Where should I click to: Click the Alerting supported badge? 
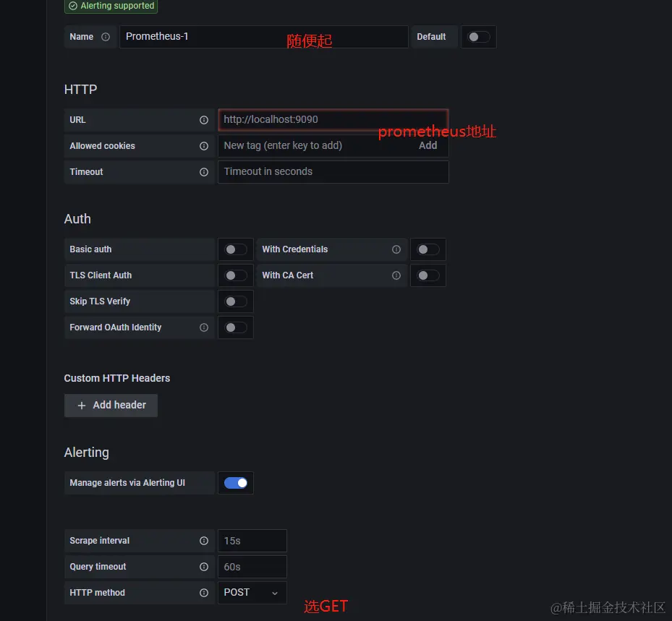coord(111,6)
